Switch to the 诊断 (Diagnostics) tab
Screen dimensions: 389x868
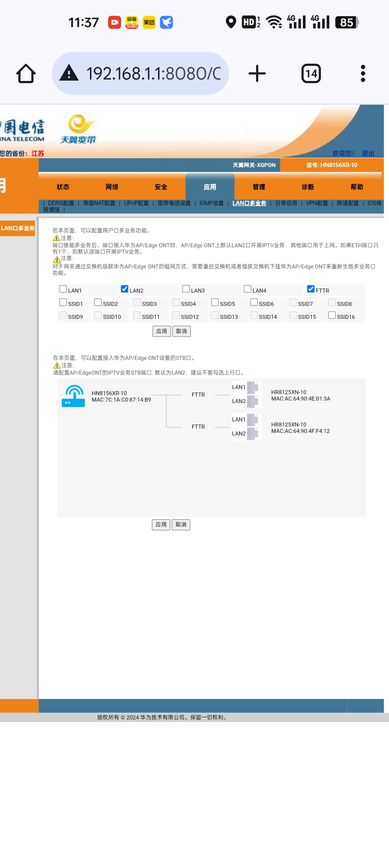pos(308,187)
